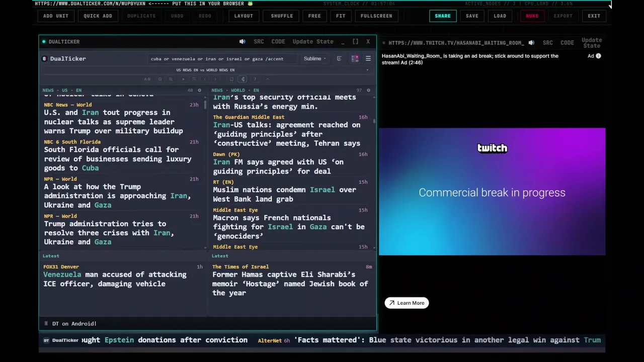Open 'U.S. and Iran tout progress' headline

tap(114, 122)
